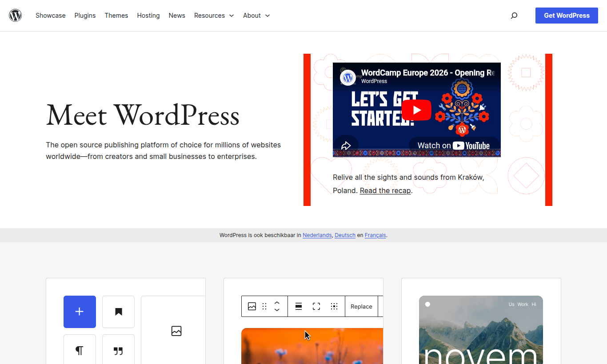Click the Meet WordPress heading
Screen dimensions: 607x364
pyautogui.click(x=143, y=115)
